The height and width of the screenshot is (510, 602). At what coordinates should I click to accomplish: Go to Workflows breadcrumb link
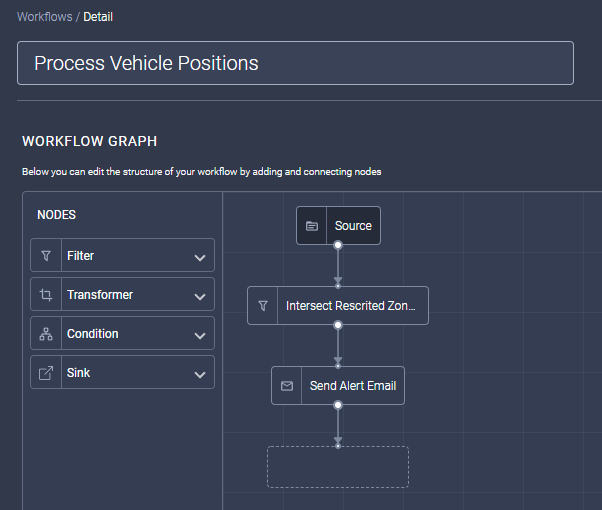(x=44, y=17)
